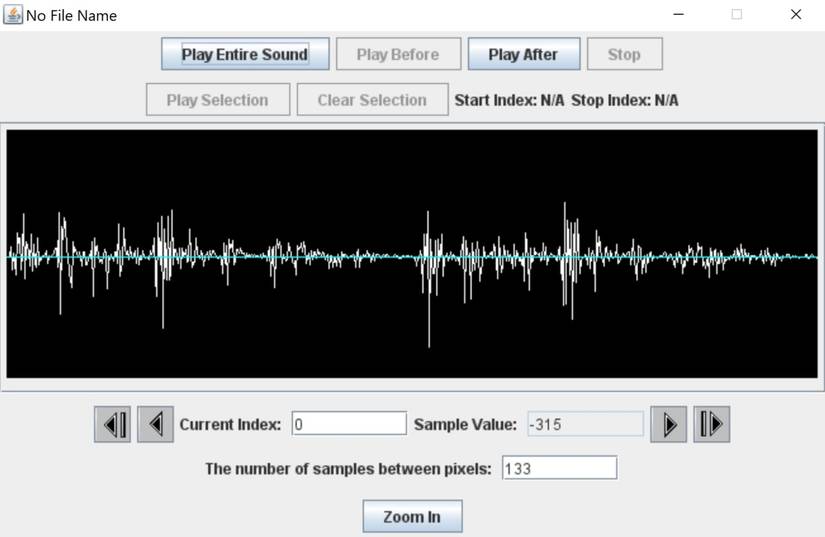This screenshot has height=537, width=825.
Task: Click the number of samples between pixels label
Action: pyautogui.click(x=348, y=469)
